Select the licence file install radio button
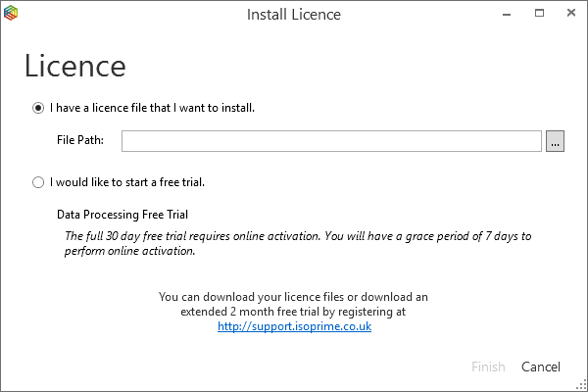This screenshot has height=392, width=588. [38, 108]
